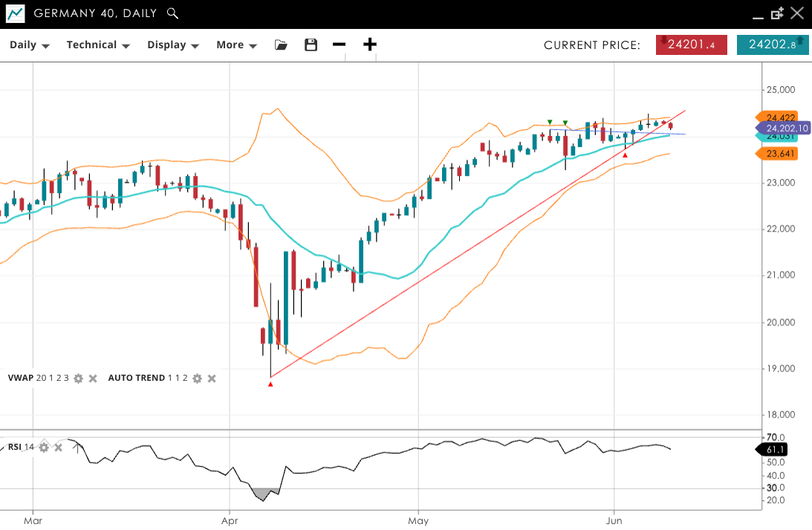Click the red sell price 24201.4
The image size is (812, 530).
pos(691,45)
